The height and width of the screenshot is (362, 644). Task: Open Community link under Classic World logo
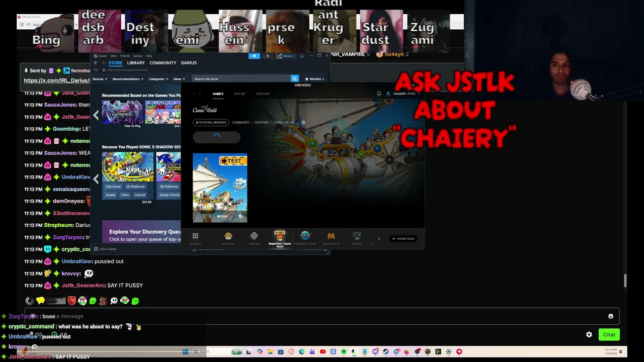click(x=241, y=122)
